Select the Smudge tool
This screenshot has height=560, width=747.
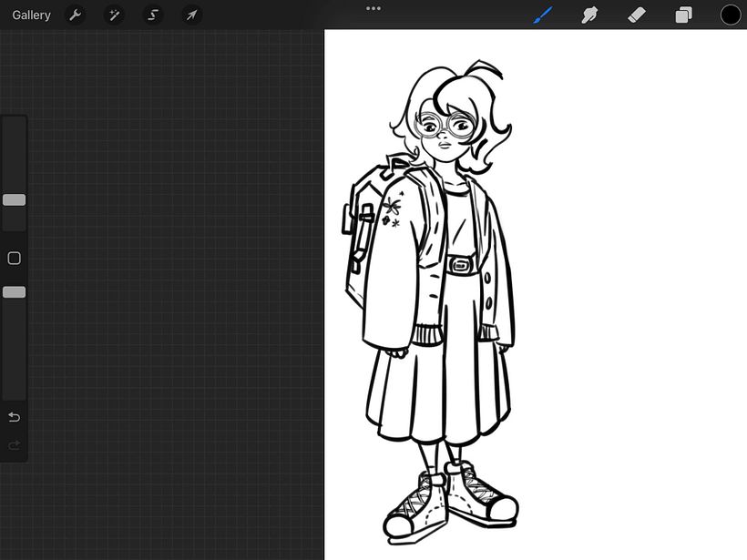(x=589, y=15)
